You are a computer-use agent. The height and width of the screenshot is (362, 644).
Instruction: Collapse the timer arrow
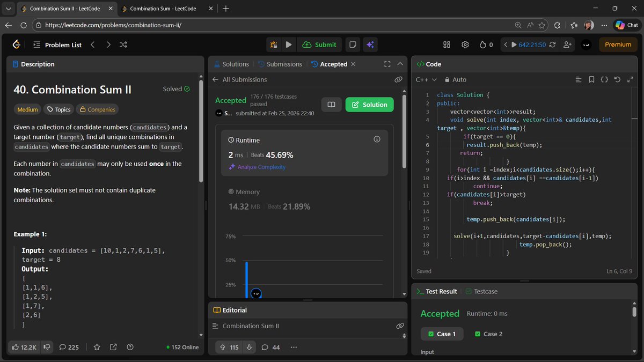(x=505, y=45)
